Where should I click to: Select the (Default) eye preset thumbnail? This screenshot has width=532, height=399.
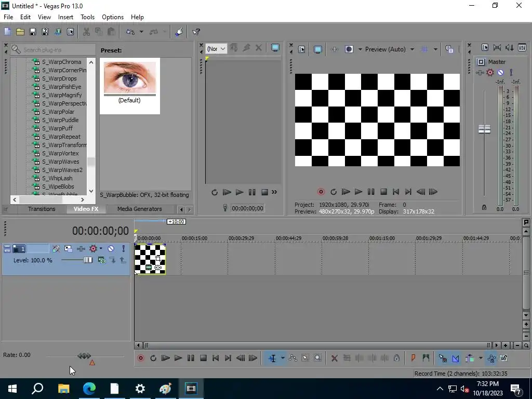[129, 86]
